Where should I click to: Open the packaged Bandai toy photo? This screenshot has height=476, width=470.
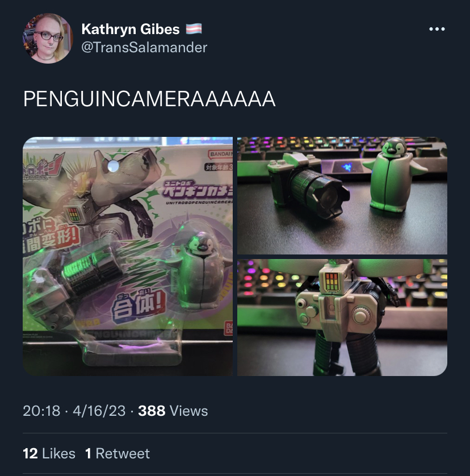(x=128, y=256)
